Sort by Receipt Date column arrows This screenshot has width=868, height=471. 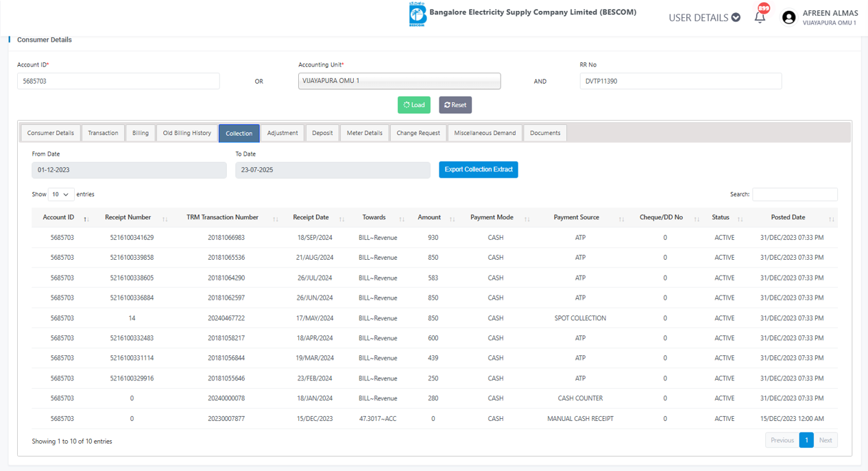coord(342,218)
